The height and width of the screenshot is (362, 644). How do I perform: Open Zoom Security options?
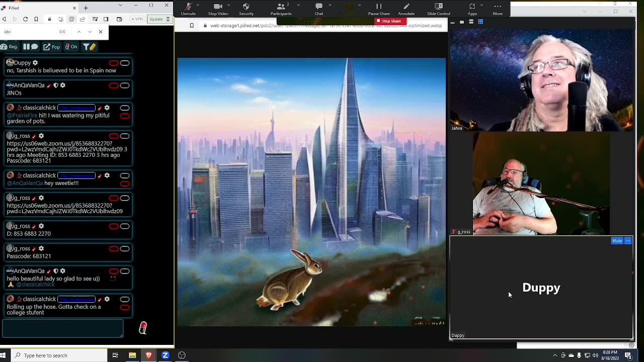point(246,9)
